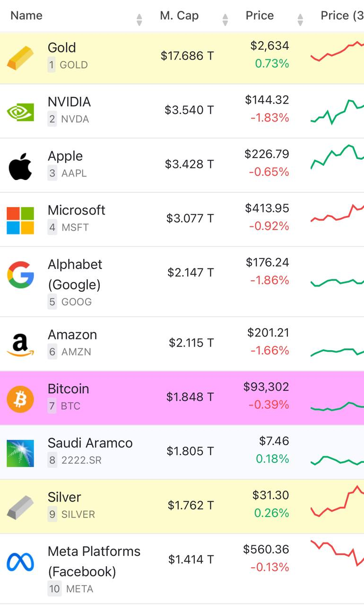This screenshot has width=364, height=605.
Task: Click the Amazon logo icon
Action: tap(20, 345)
